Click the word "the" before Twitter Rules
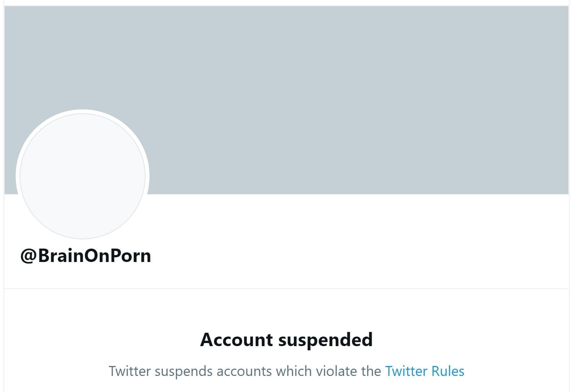This screenshot has height=392, width=575. pos(372,371)
